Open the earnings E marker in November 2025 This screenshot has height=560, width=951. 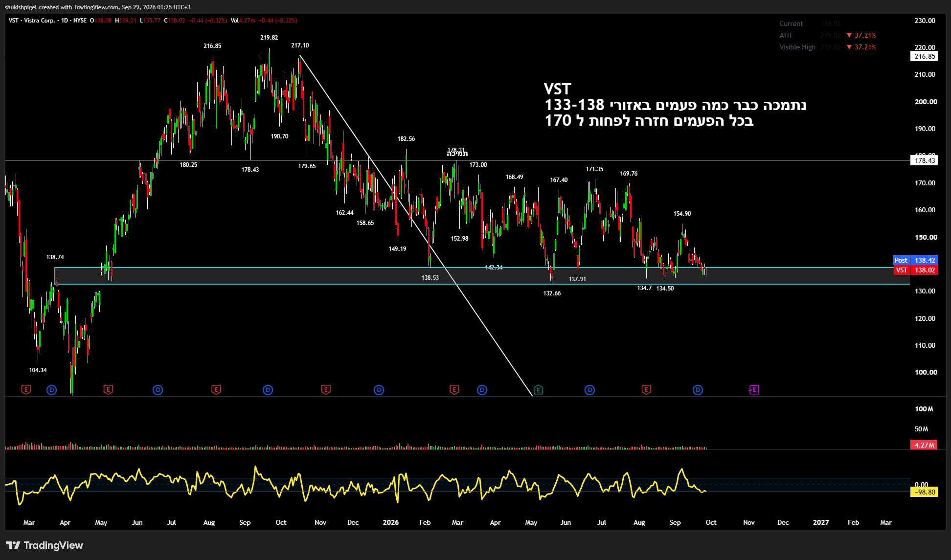326,390
